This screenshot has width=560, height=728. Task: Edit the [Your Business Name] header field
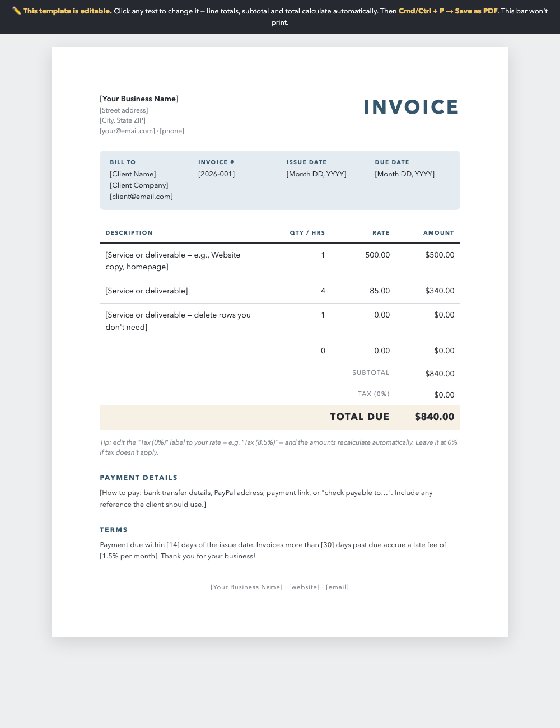click(x=139, y=99)
